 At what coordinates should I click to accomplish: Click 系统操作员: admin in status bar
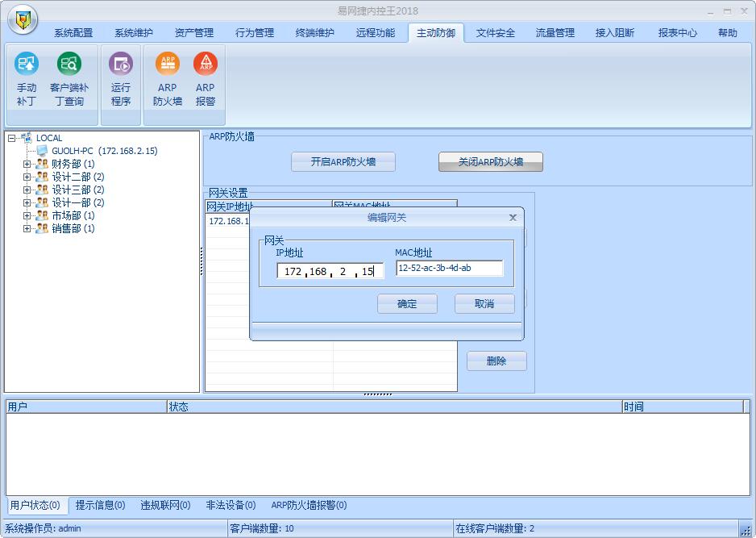point(43,528)
